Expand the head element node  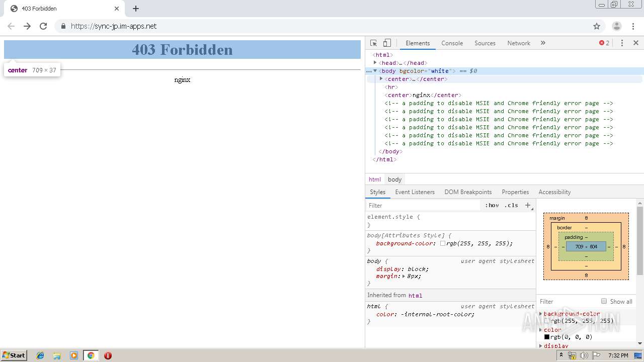tap(375, 63)
